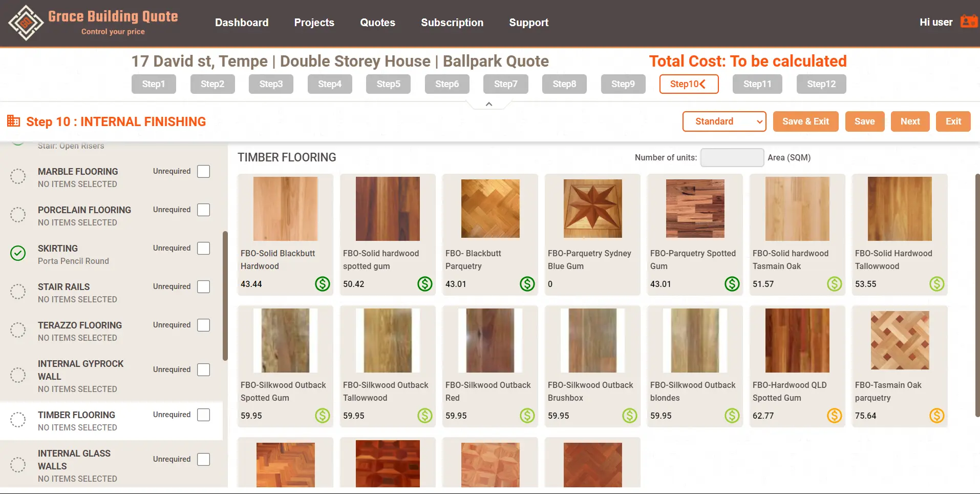Click the user profile icon beside Hi user
Screen dimensions: 980x494
968,22
